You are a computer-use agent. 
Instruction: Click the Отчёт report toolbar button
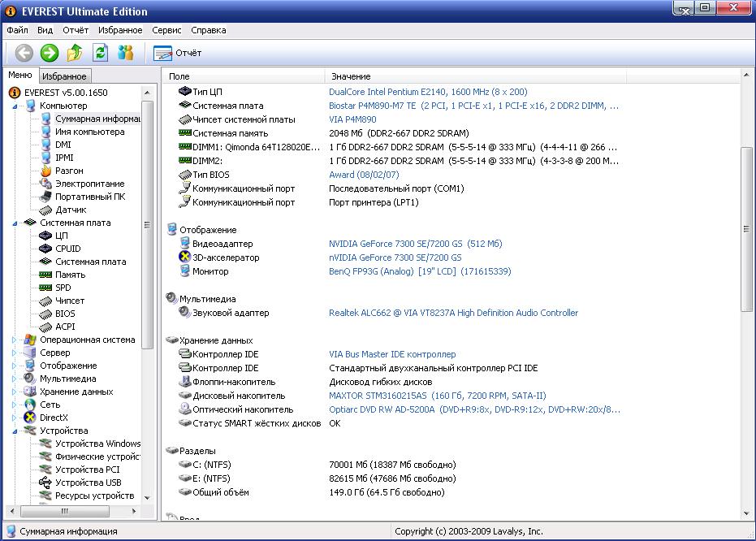click(178, 53)
